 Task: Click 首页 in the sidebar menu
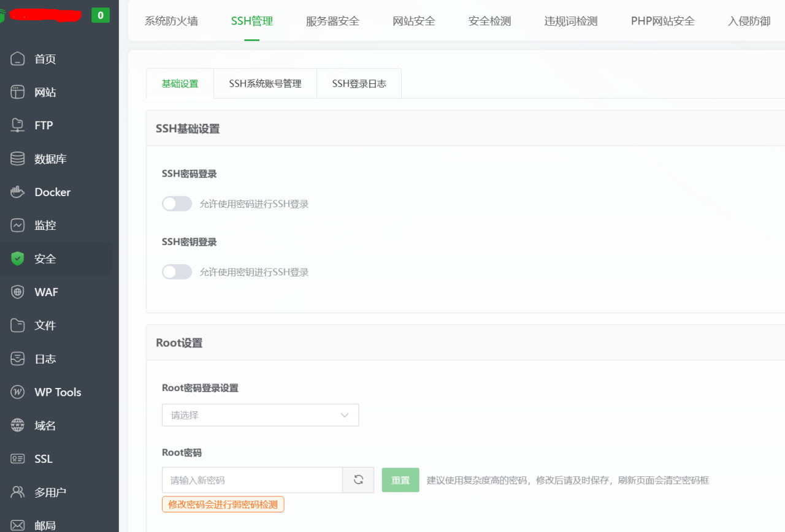(x=45, y=59)
